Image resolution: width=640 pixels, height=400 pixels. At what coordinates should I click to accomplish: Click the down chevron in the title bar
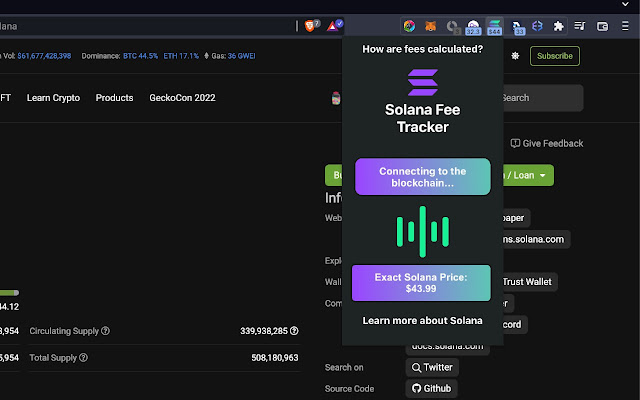[x=625, y=4]
